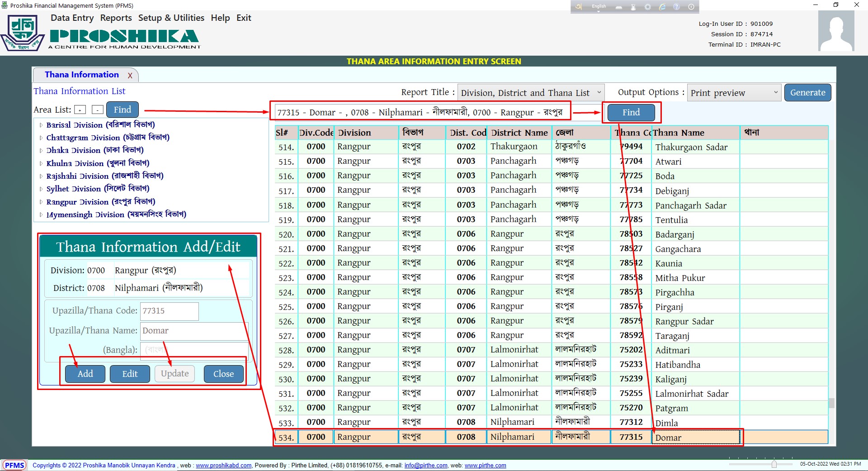Screen dimensions: 868x471
Task: Click the Upazilla/Thana Code input field
Action: (x=170, y=311)
